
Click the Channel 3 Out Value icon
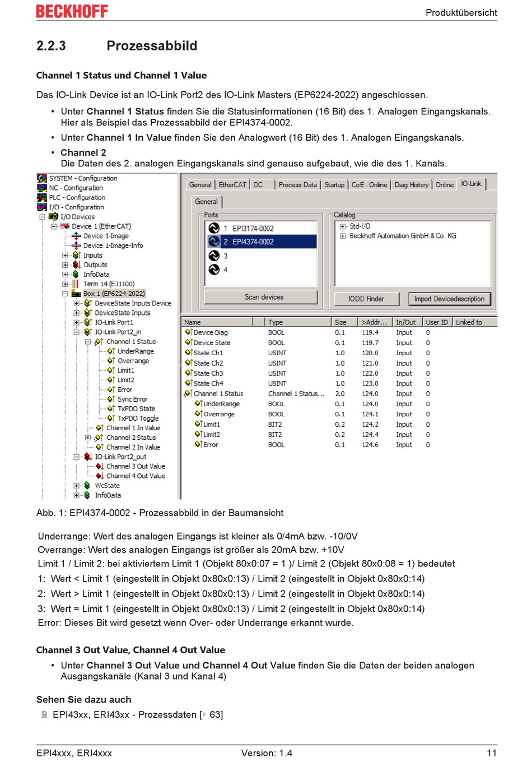100,466
